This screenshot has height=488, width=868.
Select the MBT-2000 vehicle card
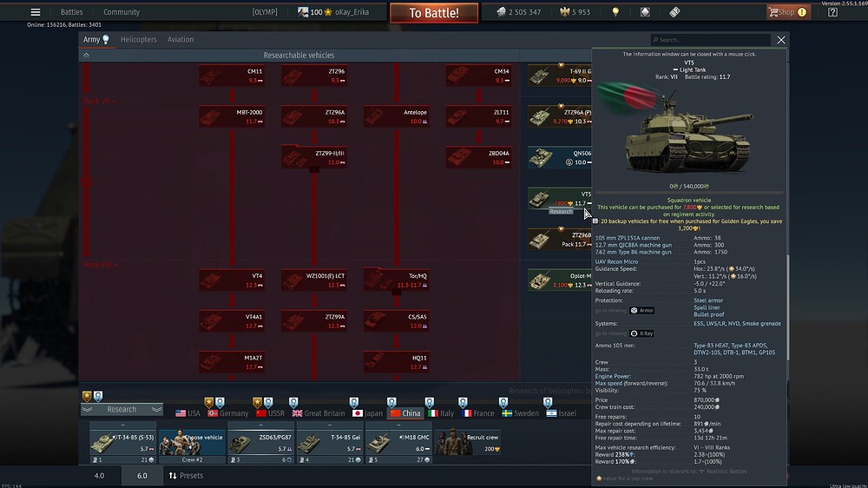[x=232, y=117]
